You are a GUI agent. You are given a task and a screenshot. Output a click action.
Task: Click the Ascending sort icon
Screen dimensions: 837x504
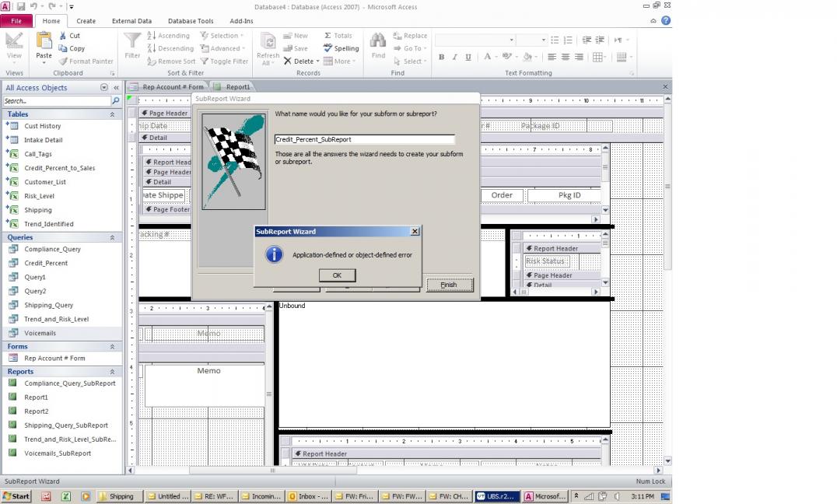[151, 35]
